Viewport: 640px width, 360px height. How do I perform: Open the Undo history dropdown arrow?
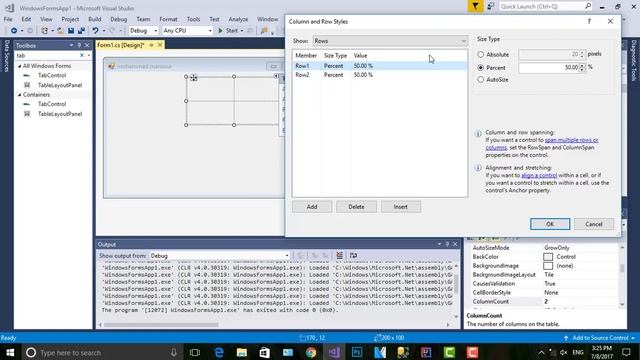104,31
